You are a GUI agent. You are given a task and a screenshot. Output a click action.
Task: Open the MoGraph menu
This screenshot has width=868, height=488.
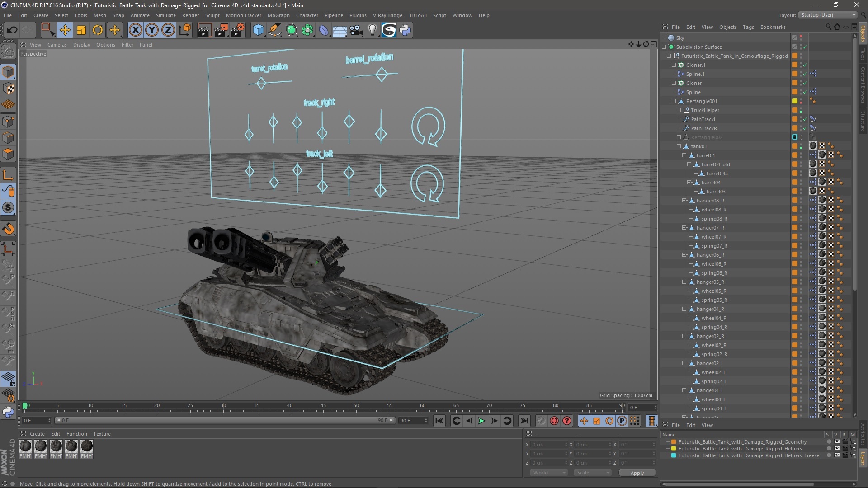278,15
